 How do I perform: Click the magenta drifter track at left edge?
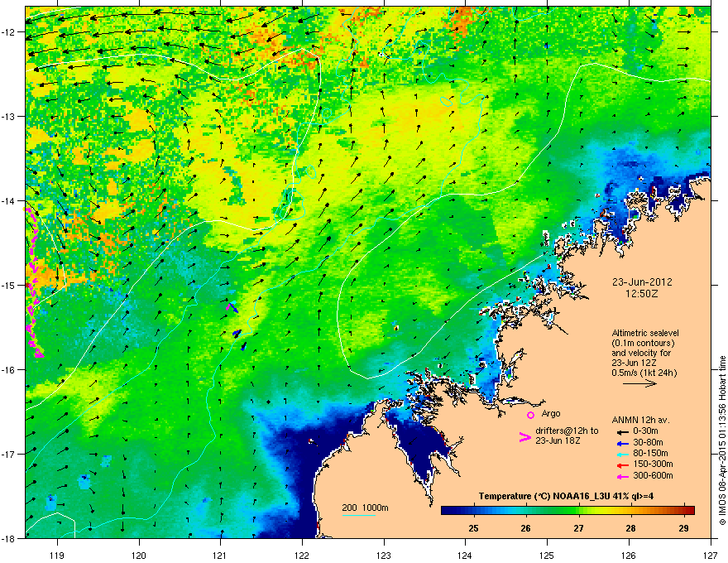pyautogui.click(x=32, y=283)
